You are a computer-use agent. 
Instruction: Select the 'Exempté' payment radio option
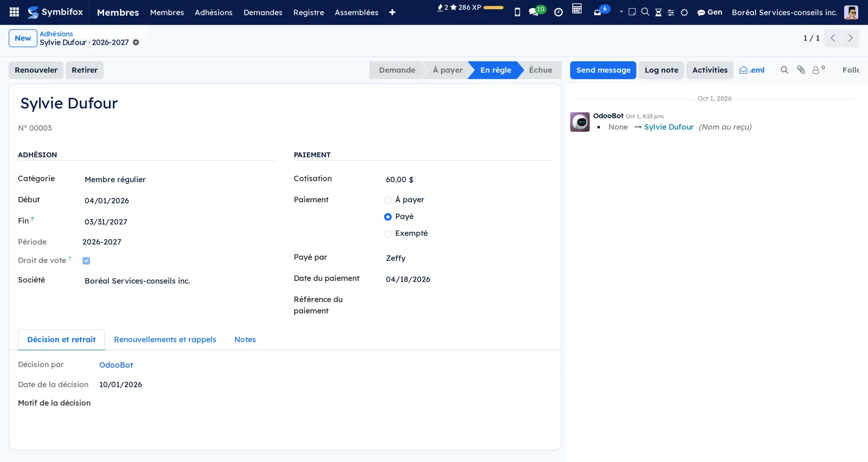(x=388, y=234)
